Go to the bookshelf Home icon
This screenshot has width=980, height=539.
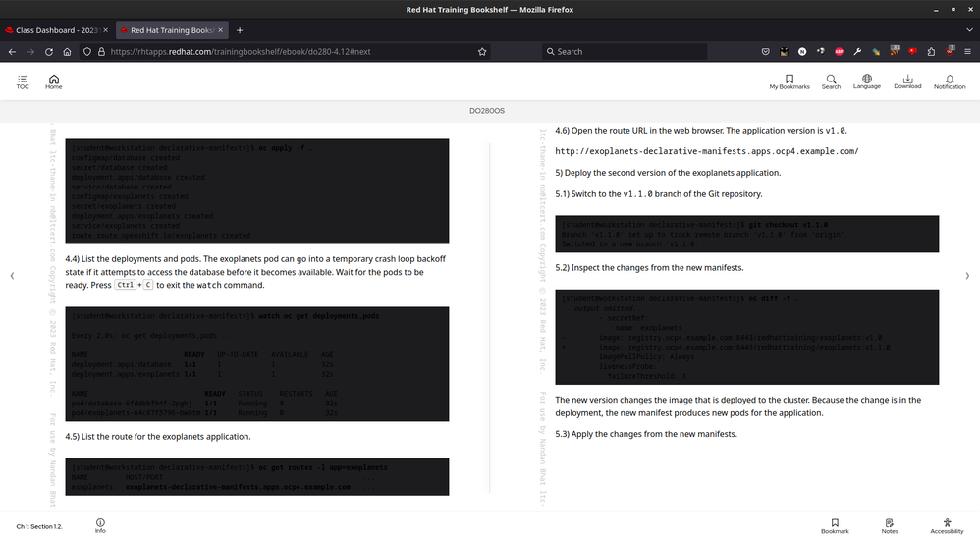(x=54, y=81)
